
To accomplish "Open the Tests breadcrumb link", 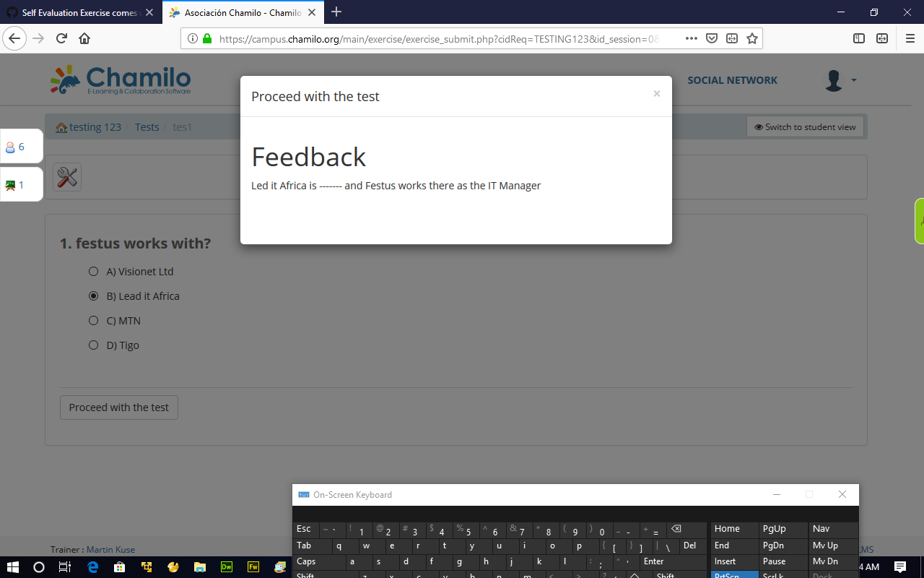I will 147,126.
